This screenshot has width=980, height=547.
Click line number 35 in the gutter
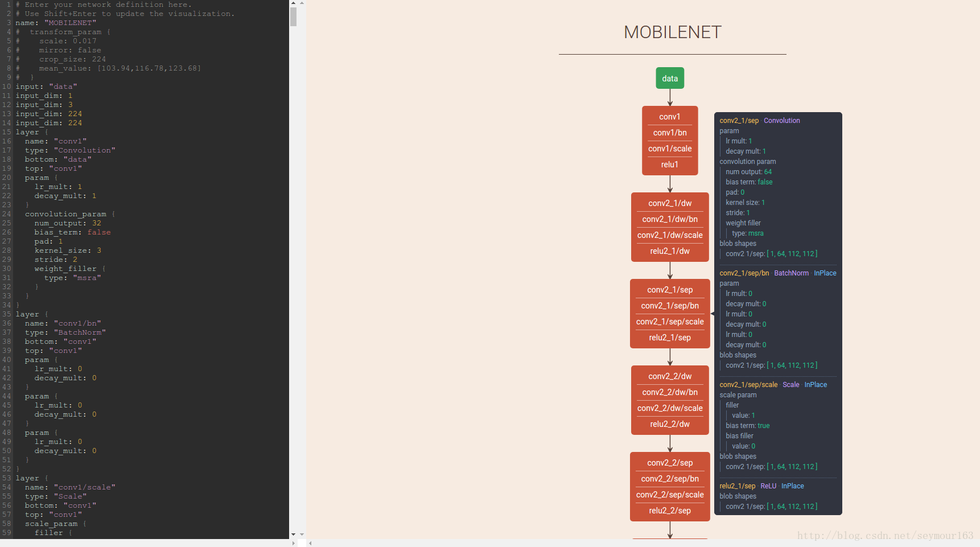click(x=6, y=314)
